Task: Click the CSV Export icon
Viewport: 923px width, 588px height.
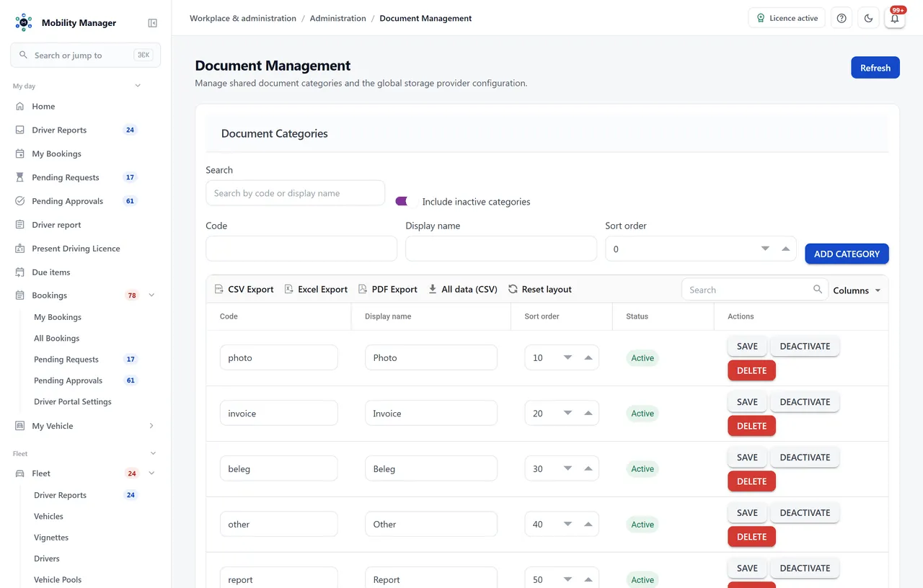Action: point(219,289)
